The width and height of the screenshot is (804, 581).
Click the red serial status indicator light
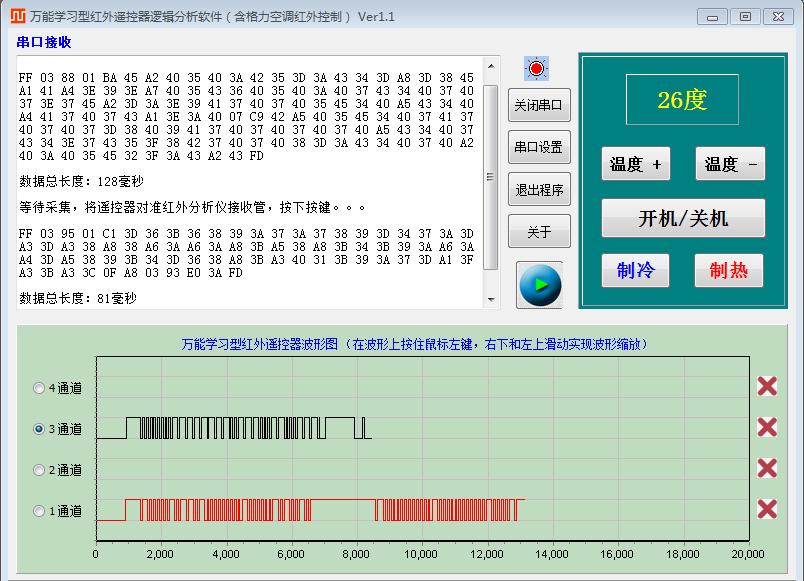pos(537,68)
